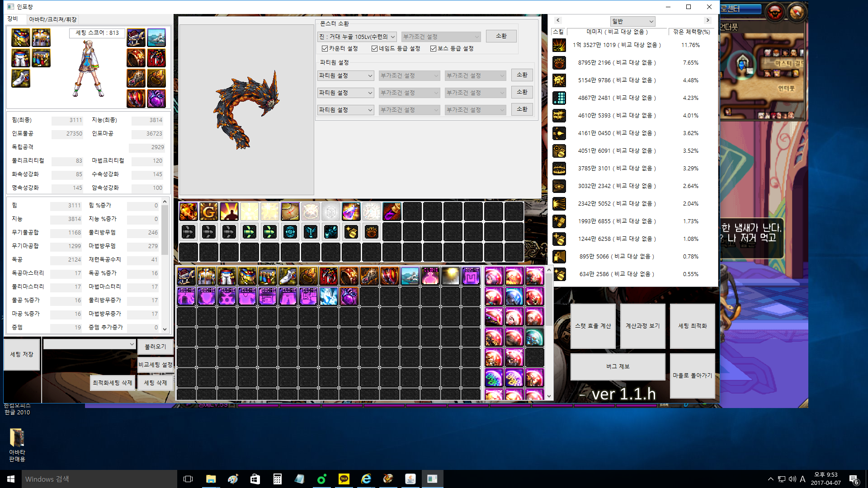Open the top 파티원 설정 dropdown
Image resolution: width=868 pixels, height=488 pixels.
click(x=346, y=76)
